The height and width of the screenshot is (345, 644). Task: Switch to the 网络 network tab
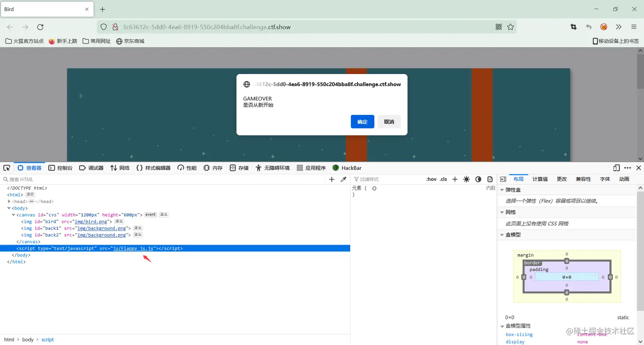click(120, 168)
